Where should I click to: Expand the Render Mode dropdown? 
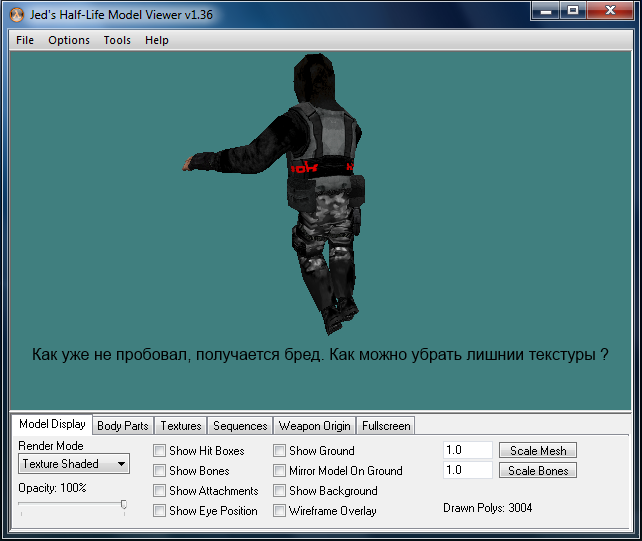[74, 464]
